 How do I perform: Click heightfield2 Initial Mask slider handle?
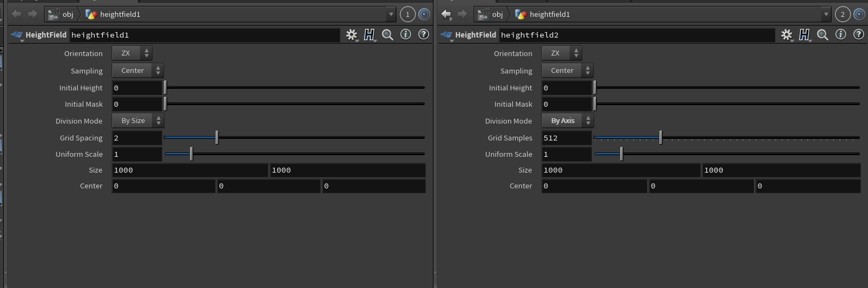tap(595, 104)
